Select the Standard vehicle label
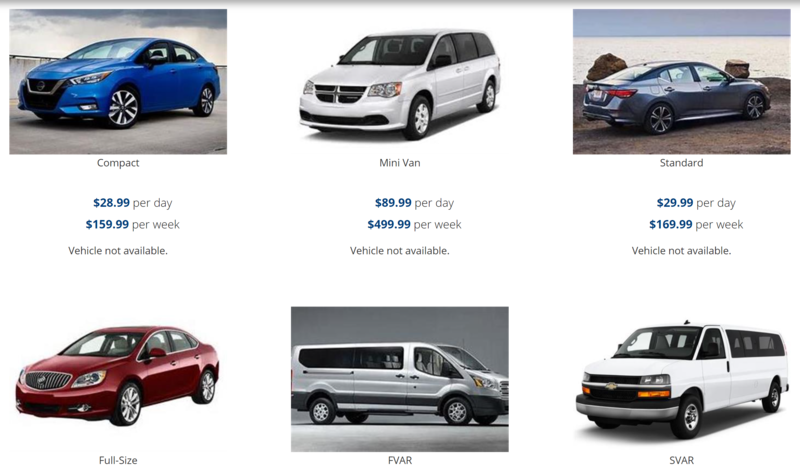The width and height of the screenshot is (800, 474). point(681,163)
